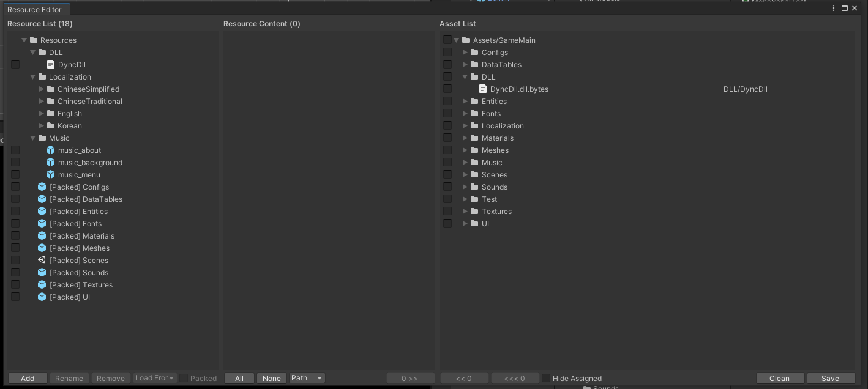Open the Resource Editor window options menu icon
The width and height of the screenshot is (868, 389).
[834, 8]
